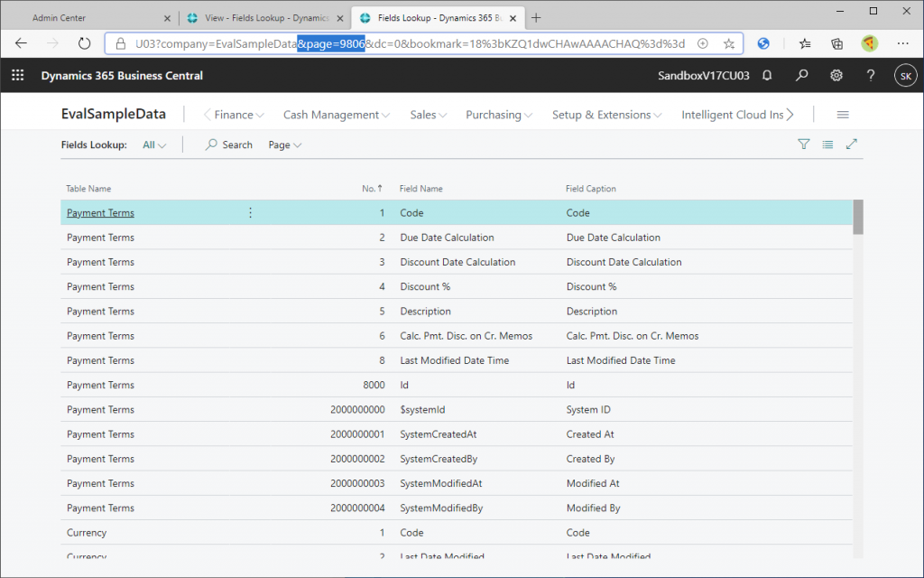The image size is (924, 578).
Task: Open the help question mark icon
Action: pyautogui.click(x=871, y=76)
